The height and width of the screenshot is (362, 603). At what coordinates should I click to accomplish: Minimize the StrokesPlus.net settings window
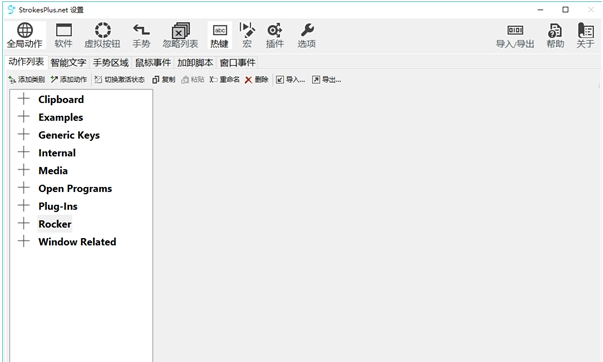click(x=540, y=10)
